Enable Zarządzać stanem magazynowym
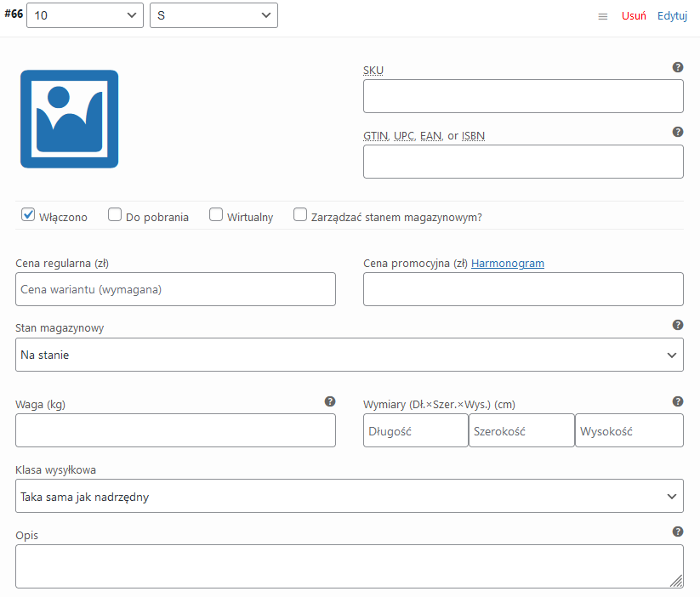 click(x=300, y=214)
